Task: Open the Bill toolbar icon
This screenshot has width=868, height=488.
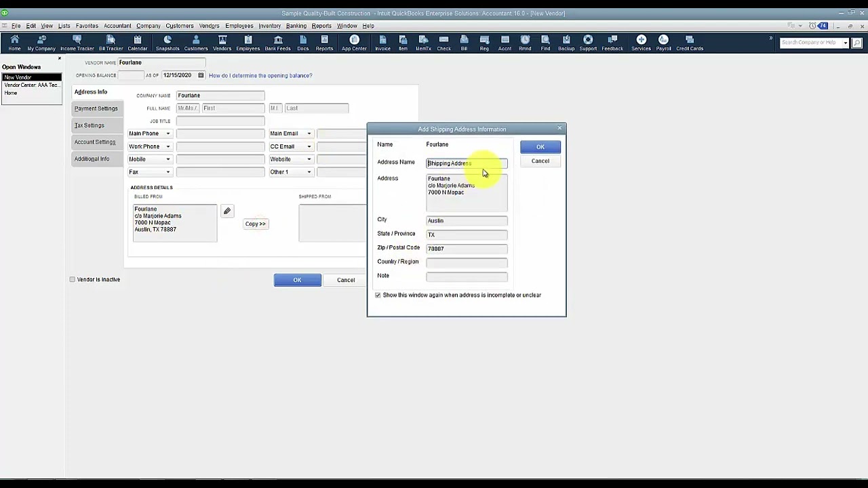Action: click(464, 43)
